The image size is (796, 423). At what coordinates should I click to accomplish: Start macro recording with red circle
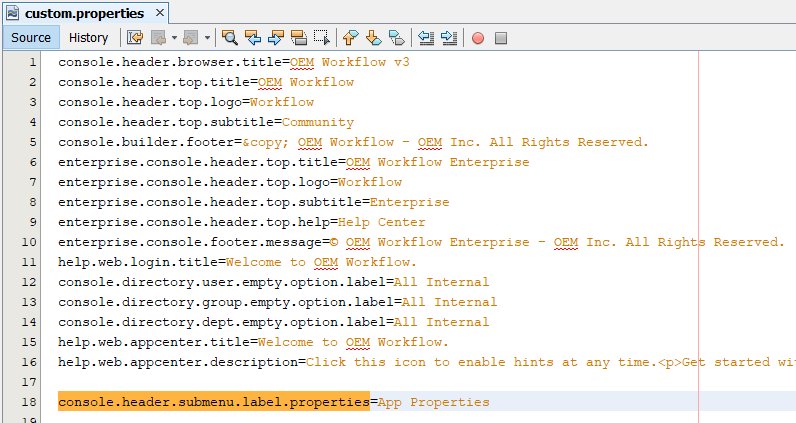pyautogui.click(x=478, y=38)
